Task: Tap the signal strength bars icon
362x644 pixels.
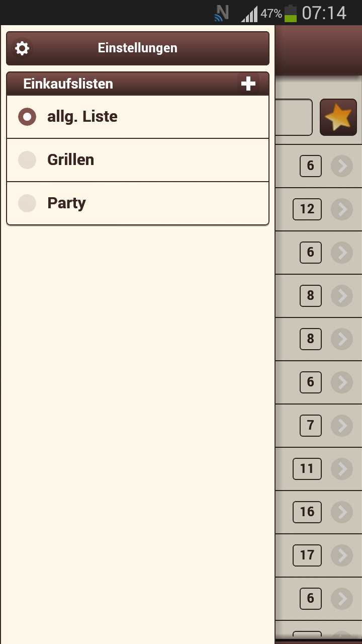Action: click(x=249, y=14)
